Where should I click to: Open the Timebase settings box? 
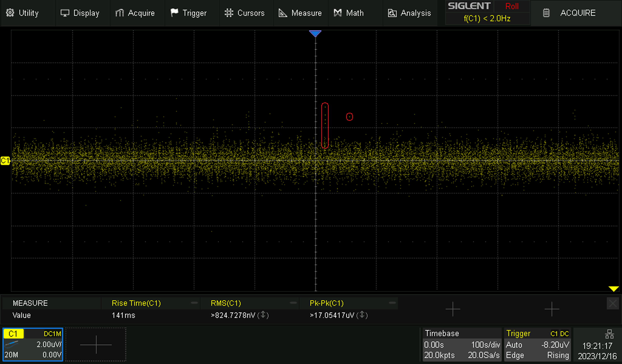[x=462, y=345]
